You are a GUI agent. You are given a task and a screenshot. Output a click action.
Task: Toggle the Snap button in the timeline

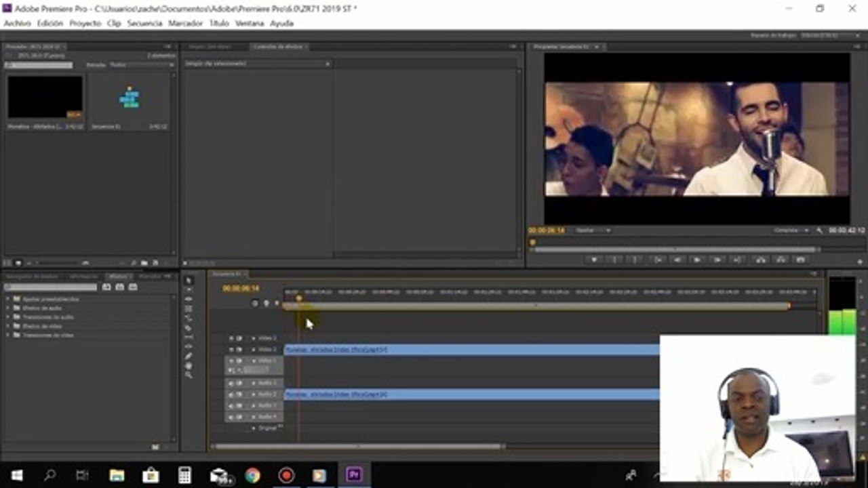[x=255, y=303]
